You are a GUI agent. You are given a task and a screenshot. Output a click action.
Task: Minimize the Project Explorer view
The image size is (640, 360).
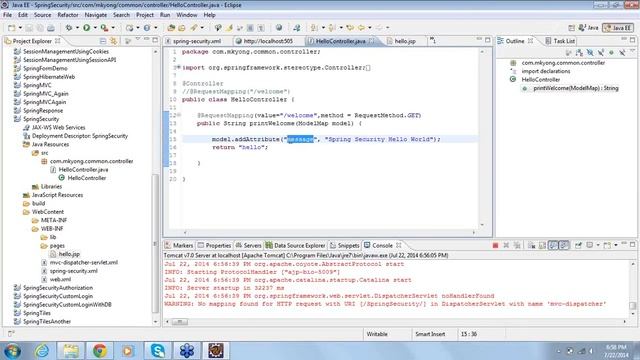point(146,40)
